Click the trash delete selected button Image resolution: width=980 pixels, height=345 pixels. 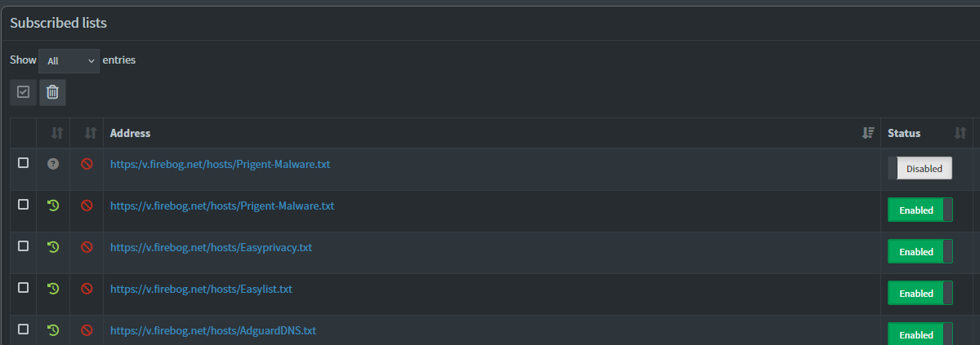[x=52, y=92]
